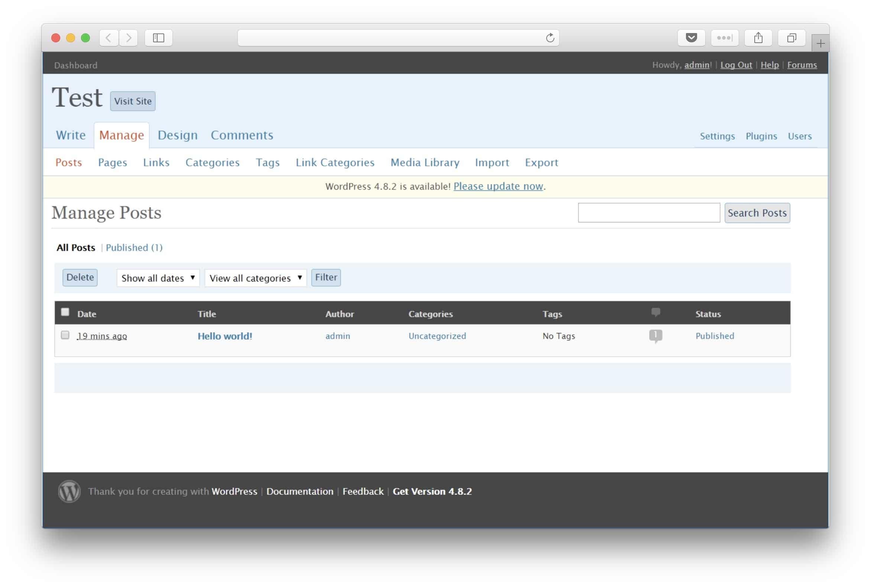Switch to the Design tab

[177, 135]
